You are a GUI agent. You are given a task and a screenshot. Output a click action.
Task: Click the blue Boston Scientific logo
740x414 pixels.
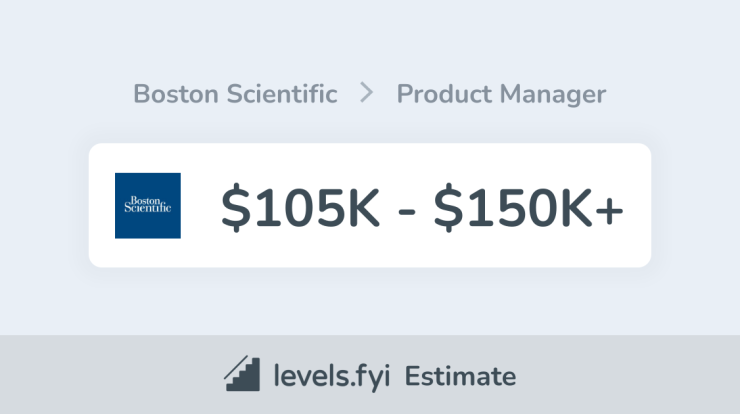(x=148, y=205)
